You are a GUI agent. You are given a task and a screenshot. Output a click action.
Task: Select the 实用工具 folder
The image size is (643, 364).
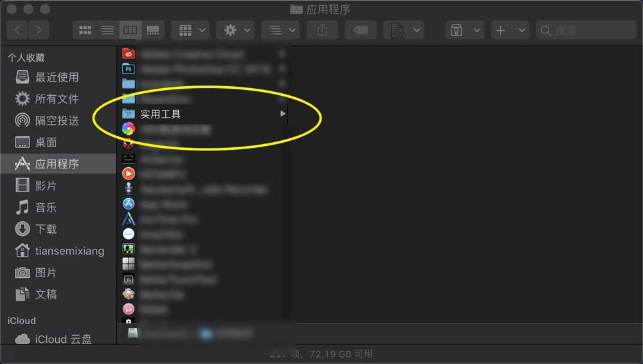tap(204, 114)
